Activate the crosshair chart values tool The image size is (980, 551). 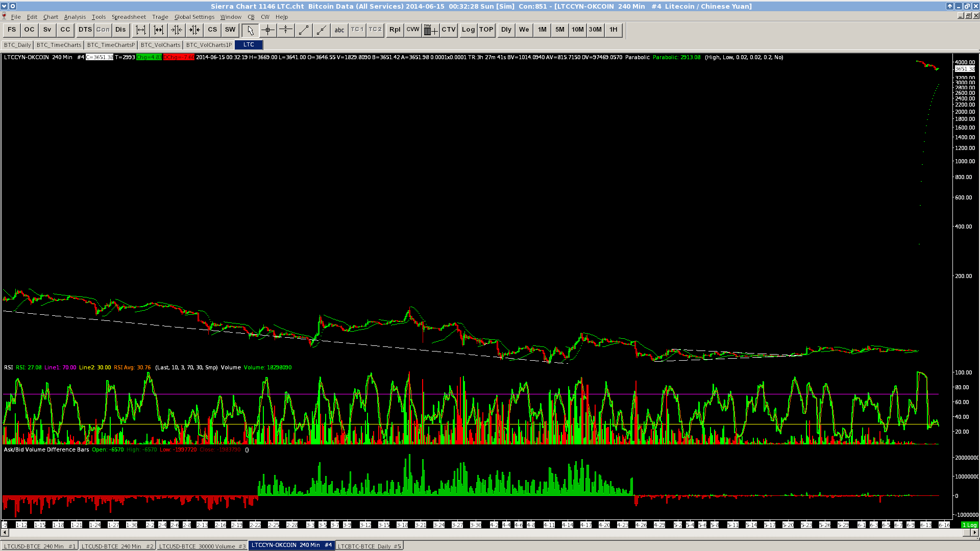click(x=268, y=30)
